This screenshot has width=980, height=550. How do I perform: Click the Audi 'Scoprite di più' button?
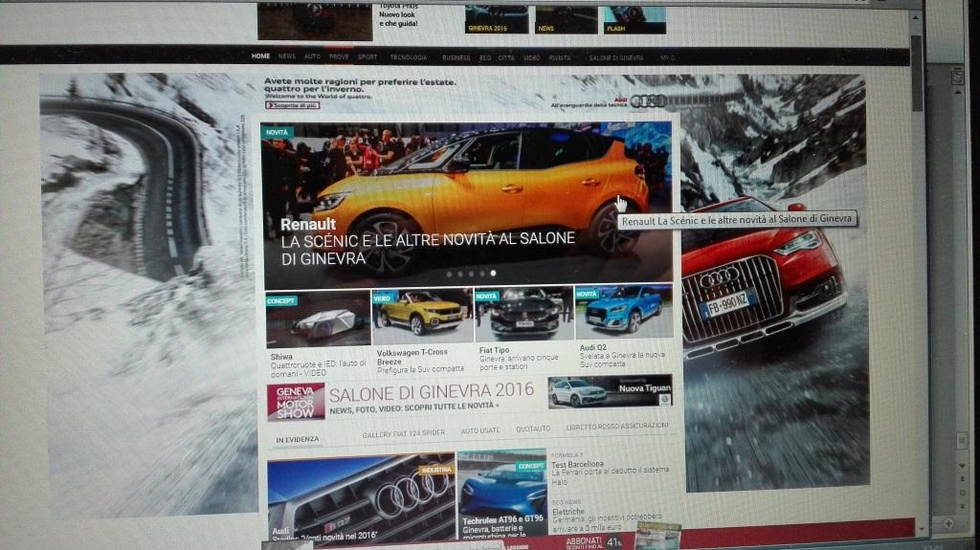pyautogui.click(x=293, y=105)
